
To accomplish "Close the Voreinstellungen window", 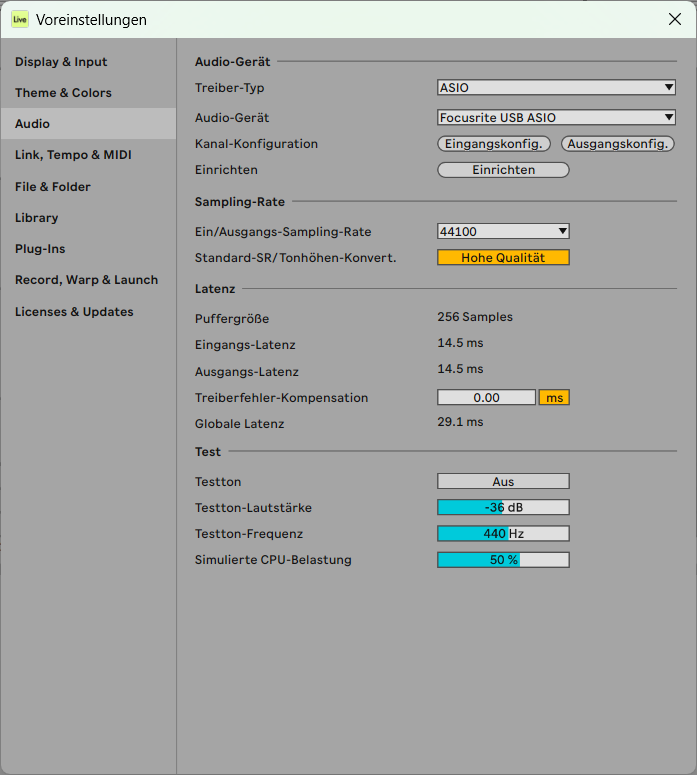I will pyautogui.click(x=674, y=19).
